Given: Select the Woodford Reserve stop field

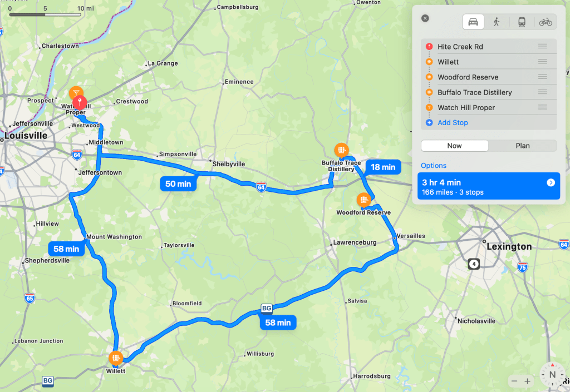Looking at the screenshot, I should click(x=489, y=77).
